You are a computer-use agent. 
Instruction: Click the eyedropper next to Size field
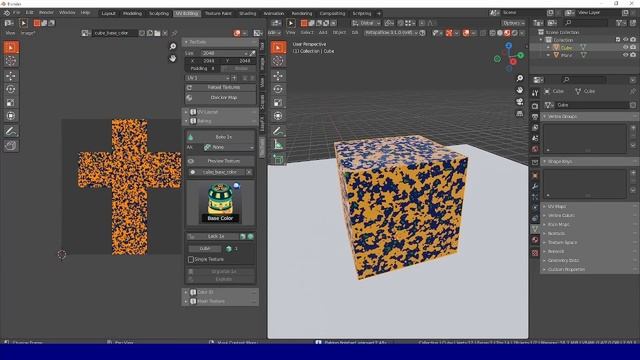pyautogui.click(x=253, y=53)
